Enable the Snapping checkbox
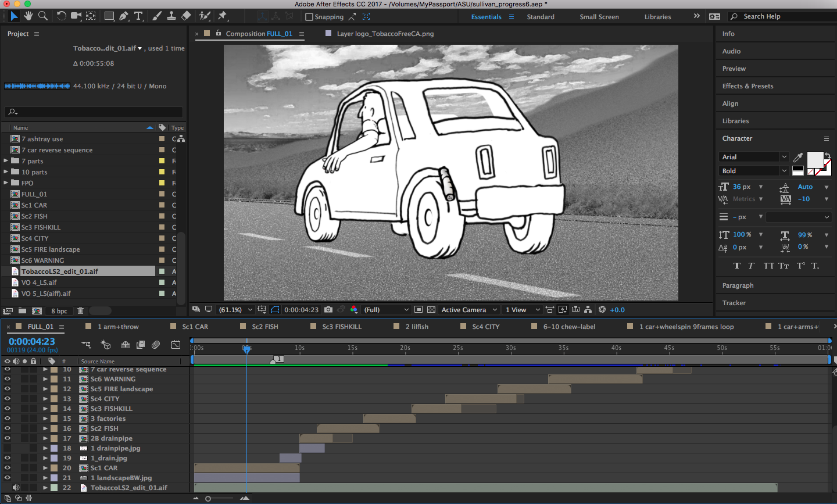The image size is (837, 504). point(309,17)
